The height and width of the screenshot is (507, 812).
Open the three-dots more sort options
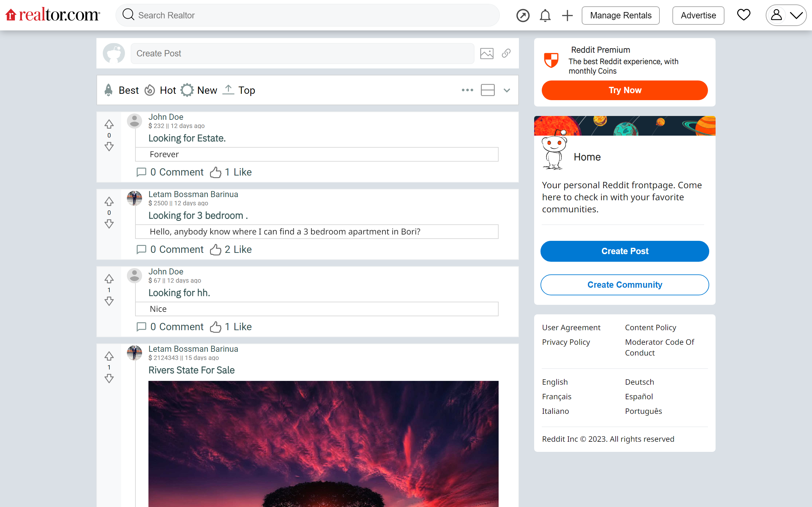pos(467,90)
